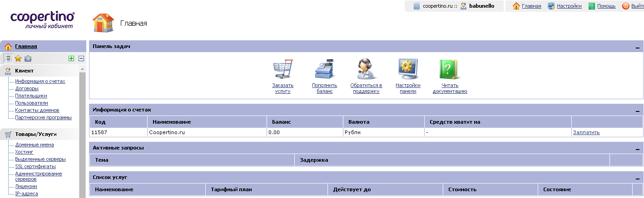Click the small house icon in sidebar header
Image resolution: width=644 pixels, height=198 pixels.
pos(8,46)
